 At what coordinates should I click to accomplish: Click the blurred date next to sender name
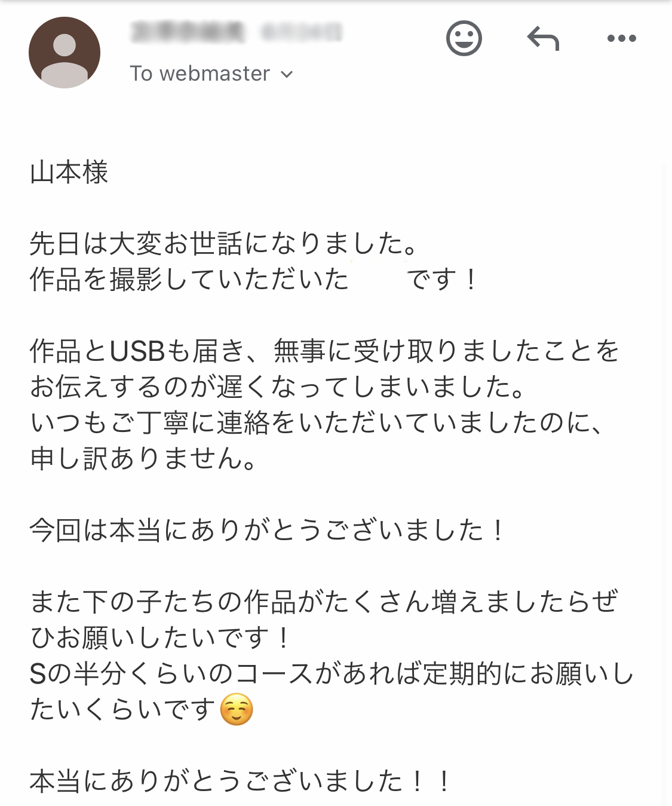[302, 32]
